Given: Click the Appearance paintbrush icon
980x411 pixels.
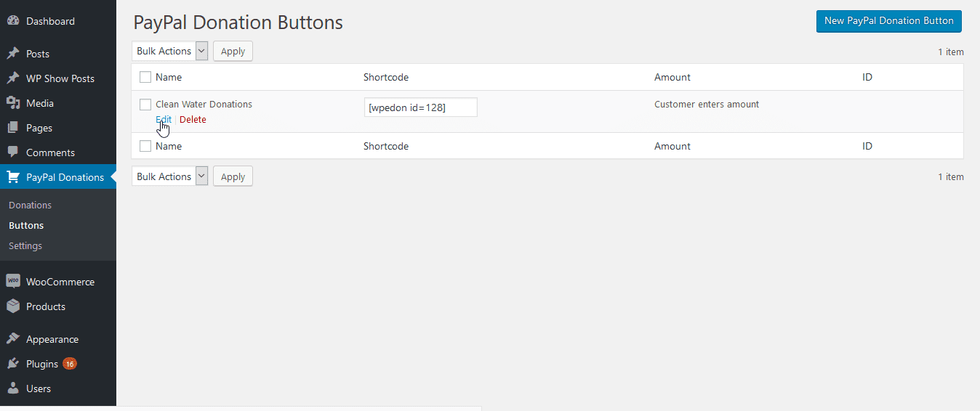Looking at the screenshot, I should coord(13,339).
